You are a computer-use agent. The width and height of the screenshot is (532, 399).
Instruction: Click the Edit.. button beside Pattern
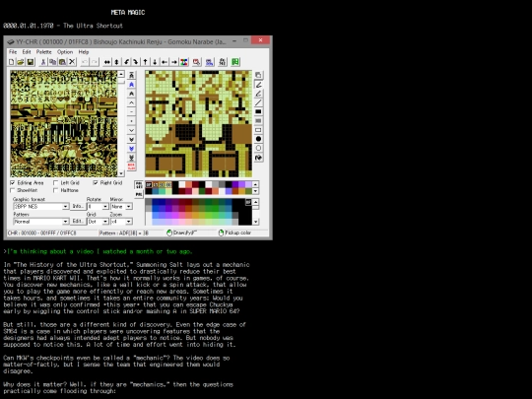[78, 222]
